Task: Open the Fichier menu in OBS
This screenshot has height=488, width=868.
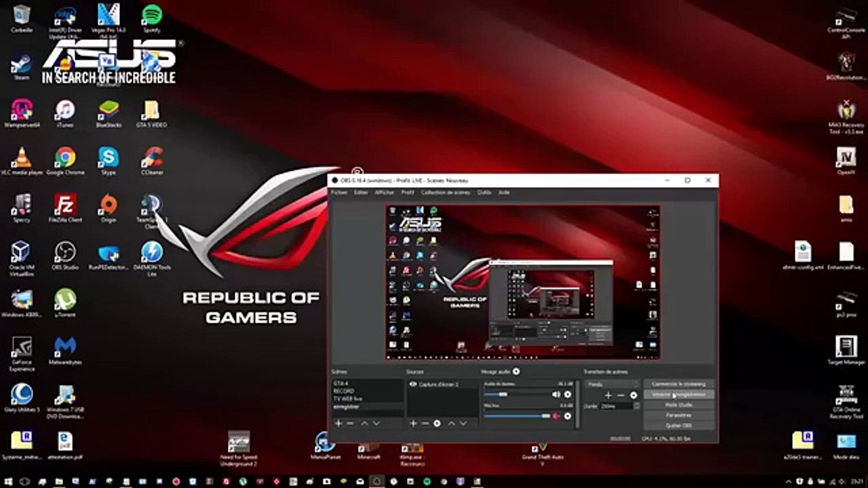Action: [339, 192]
